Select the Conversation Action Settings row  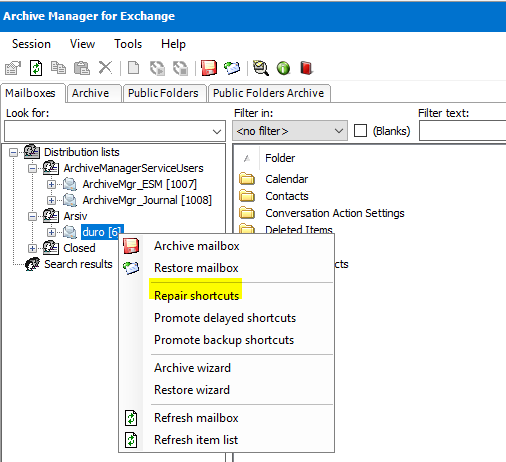335,213
